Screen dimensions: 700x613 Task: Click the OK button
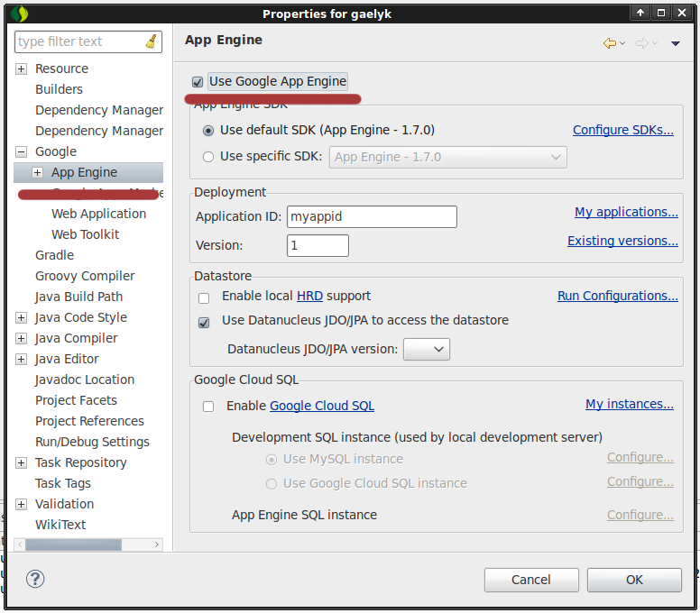[x=634, y=580]
